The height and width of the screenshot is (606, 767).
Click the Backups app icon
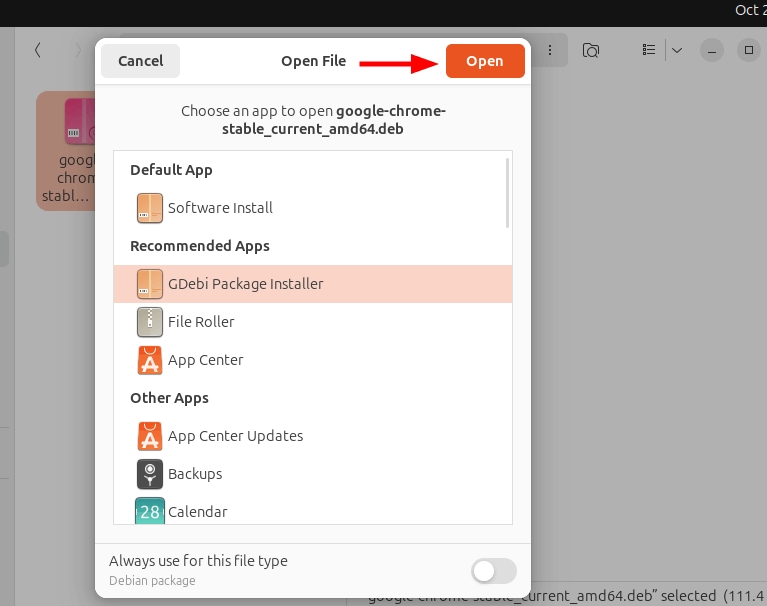150,474
